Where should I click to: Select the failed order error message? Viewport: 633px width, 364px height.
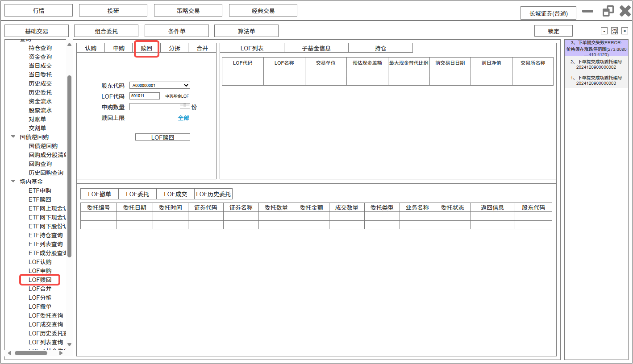(596, 48)
